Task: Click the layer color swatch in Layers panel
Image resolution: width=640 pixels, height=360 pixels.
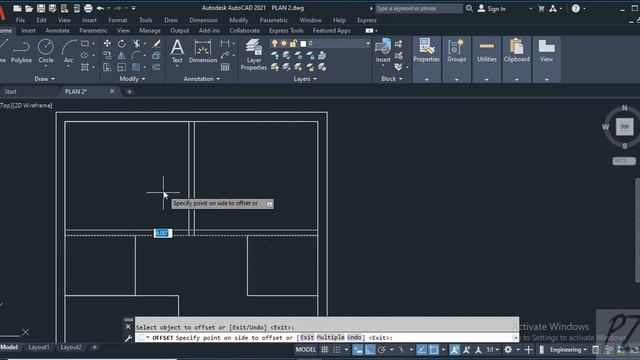Action: [x=303, y=43]
